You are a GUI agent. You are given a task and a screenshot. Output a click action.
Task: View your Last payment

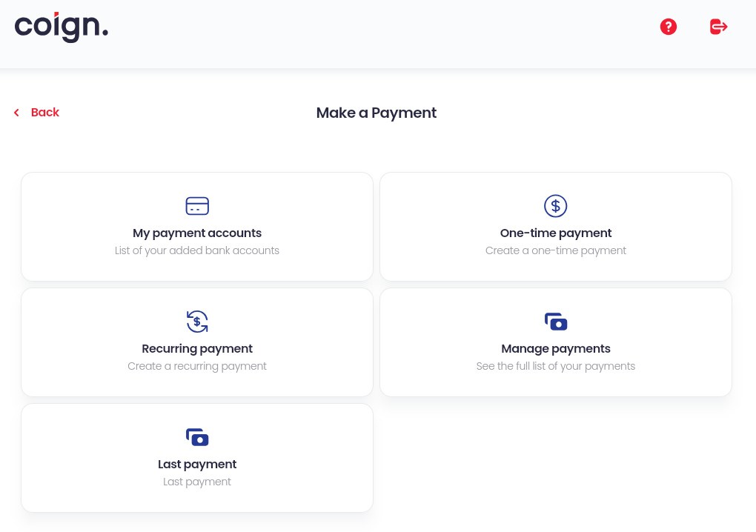(196, 457)
